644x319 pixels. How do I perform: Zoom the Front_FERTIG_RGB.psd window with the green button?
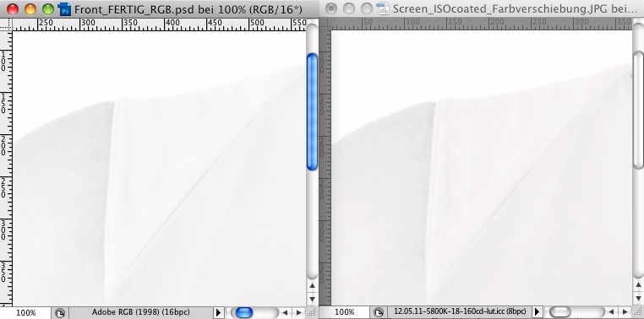pyautogui.click(x=48, y=8)
